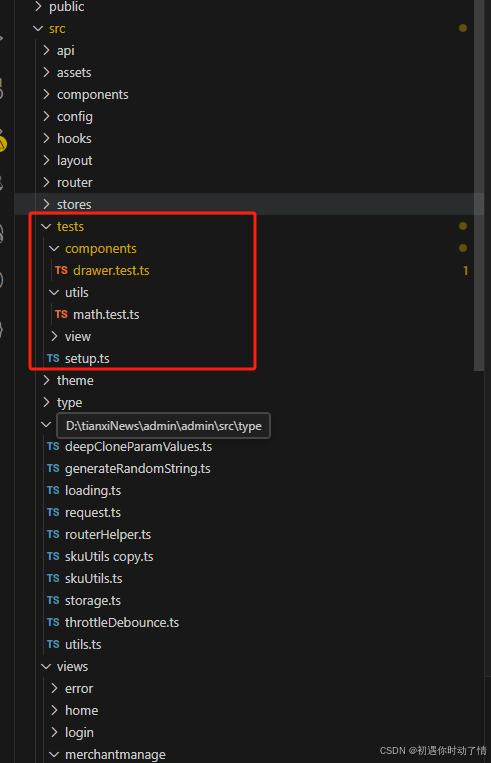Screen dimensions: 491x763
Task: Collapse the views folder chevron
Action: (46, 667)
